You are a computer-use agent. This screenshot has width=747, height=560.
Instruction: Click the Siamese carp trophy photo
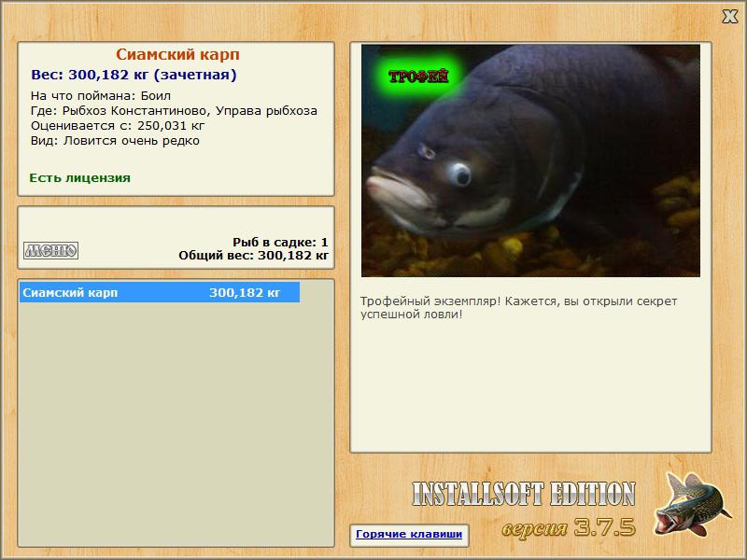click(x=530, y=161)
